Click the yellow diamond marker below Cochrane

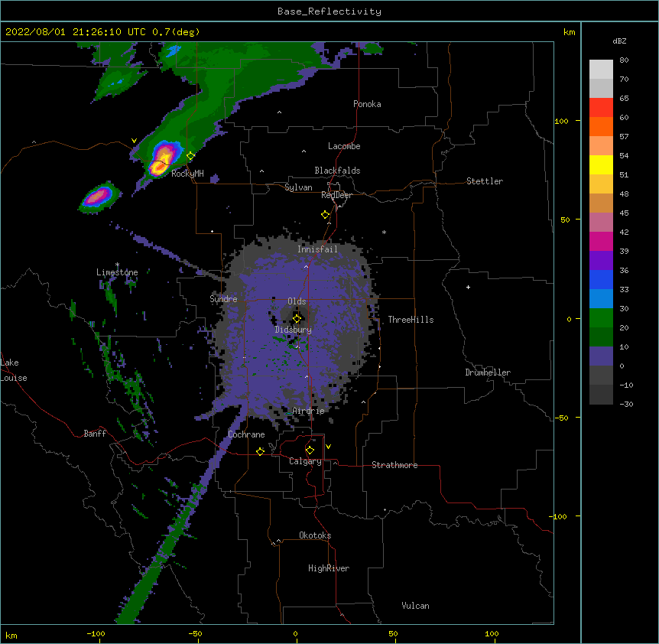coord(260,451)
